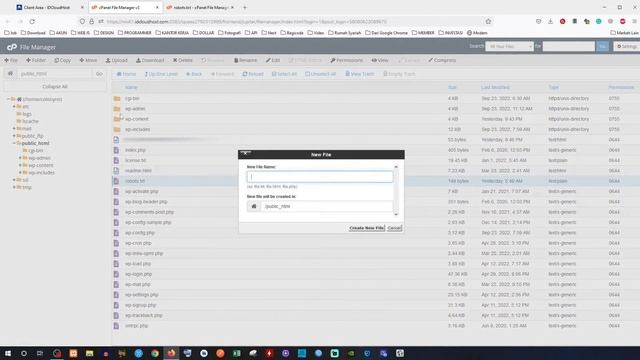Expand the ssl folder in the tree
This screenshot has height=360, width=640.
[x=14, y=180]
